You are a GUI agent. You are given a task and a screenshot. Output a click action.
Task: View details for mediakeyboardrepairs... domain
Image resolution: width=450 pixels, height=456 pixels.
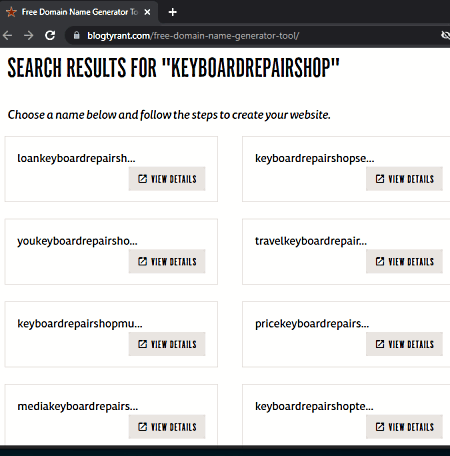point(167,427)
